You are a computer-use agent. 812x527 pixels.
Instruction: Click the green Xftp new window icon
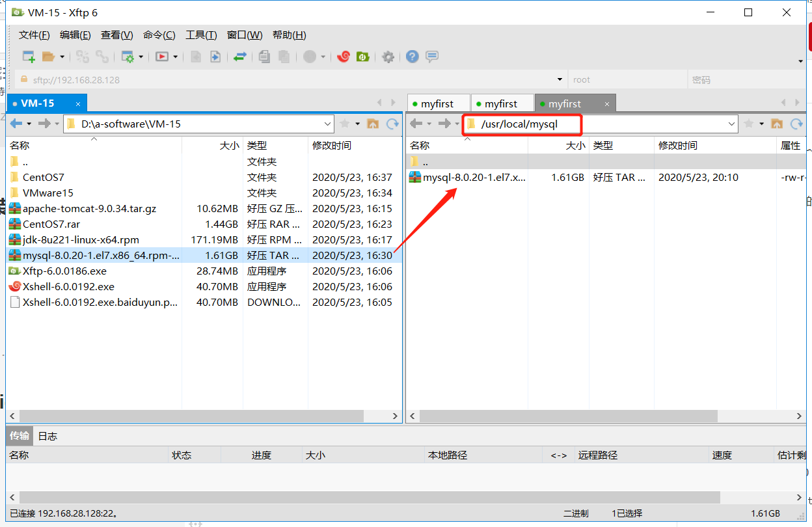tap(363, 57)
